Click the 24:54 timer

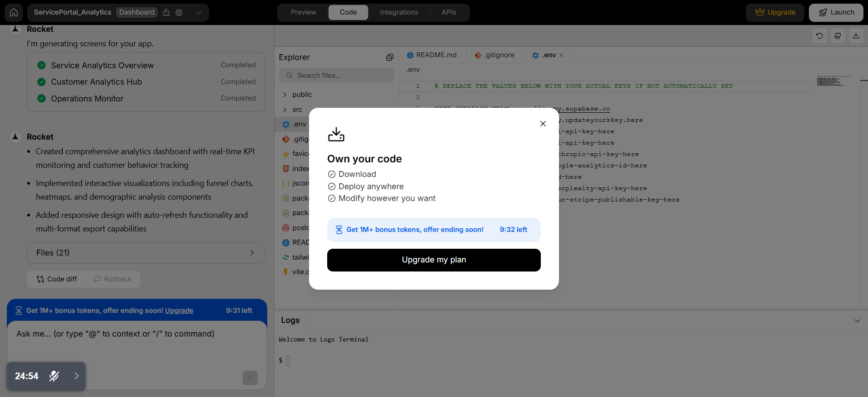click(x=27, y=376)
